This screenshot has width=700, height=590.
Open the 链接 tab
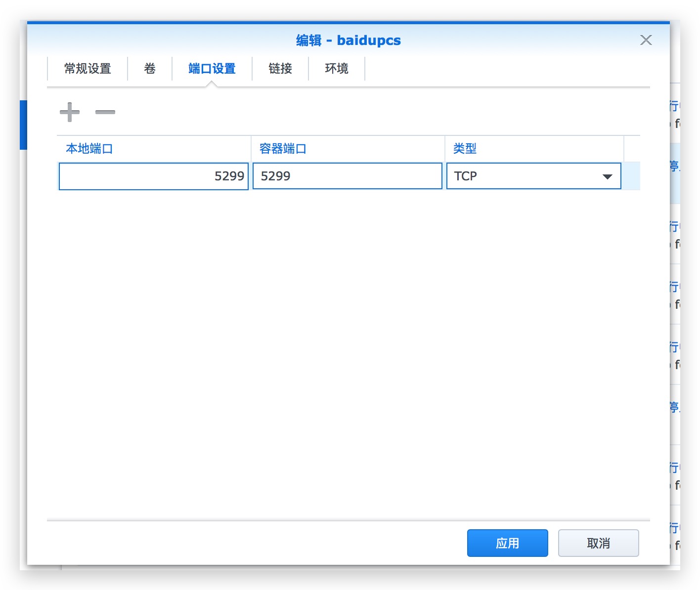pos(280,68)
